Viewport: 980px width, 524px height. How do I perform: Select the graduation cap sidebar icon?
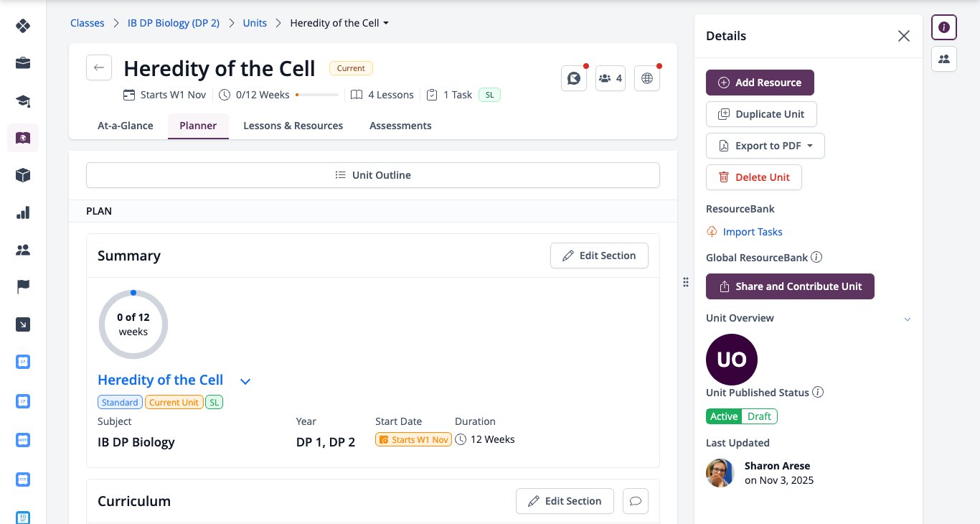point(23,100)
